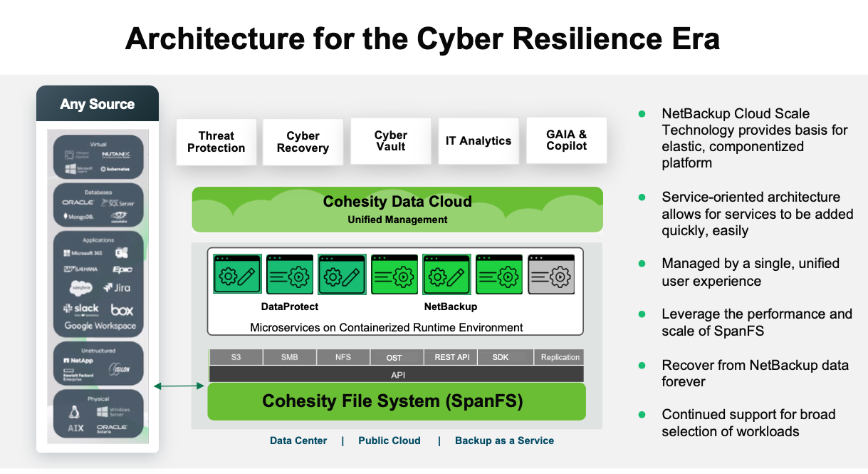
Task: Click the Cohesity Data Cloud banner
Action: [397, 210]
